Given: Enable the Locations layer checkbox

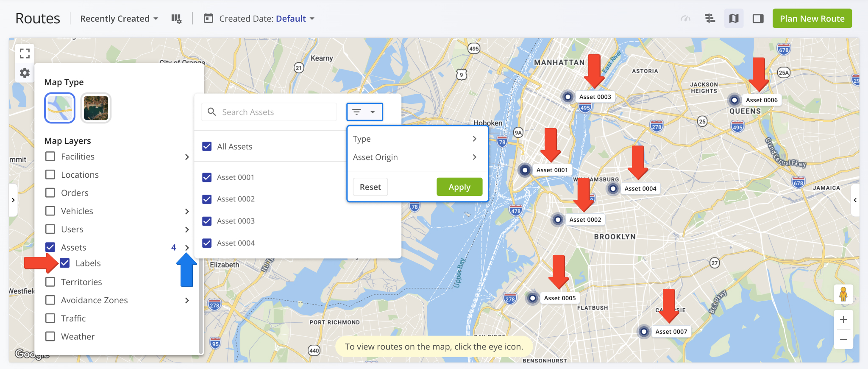Looking at the screenshot, I should [x=50, y=175].
